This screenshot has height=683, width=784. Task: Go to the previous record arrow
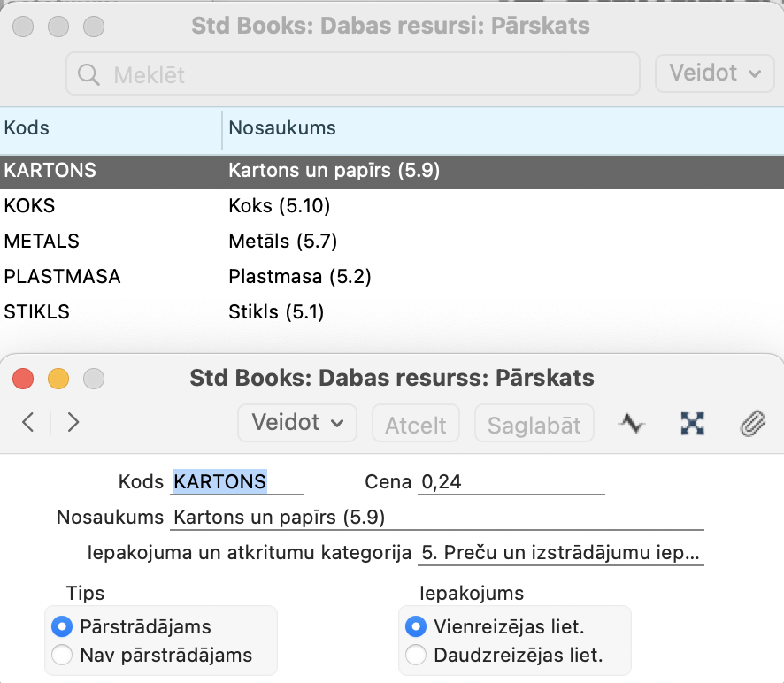pyautogui.click(x=28, y=423)
